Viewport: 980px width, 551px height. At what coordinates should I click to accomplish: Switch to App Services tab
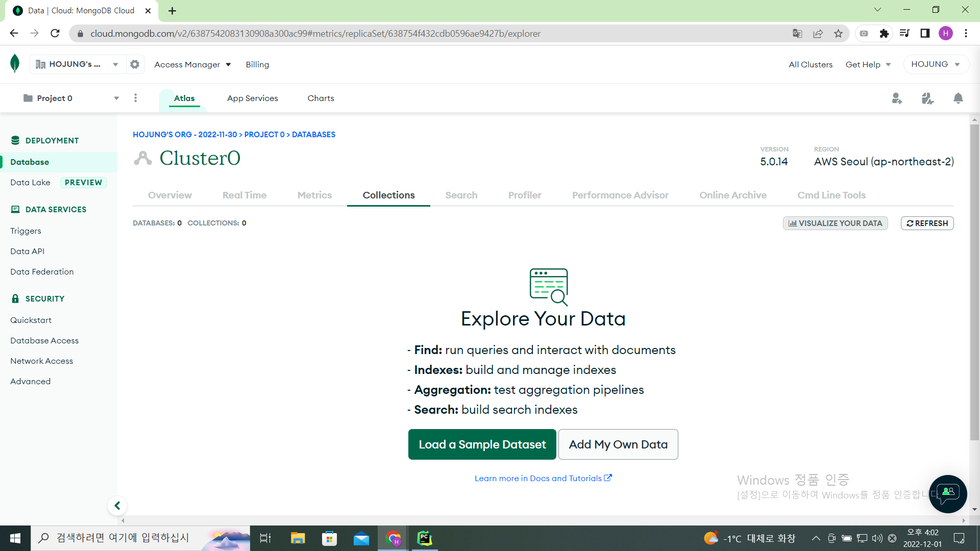[x=253, y=98]
